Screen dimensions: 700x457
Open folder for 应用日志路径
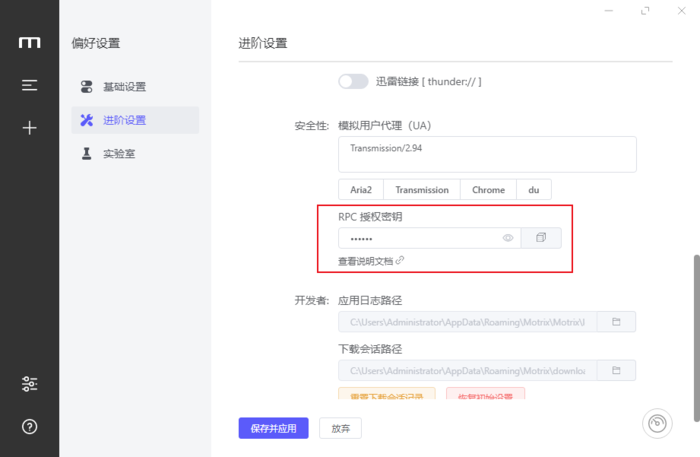617,322
